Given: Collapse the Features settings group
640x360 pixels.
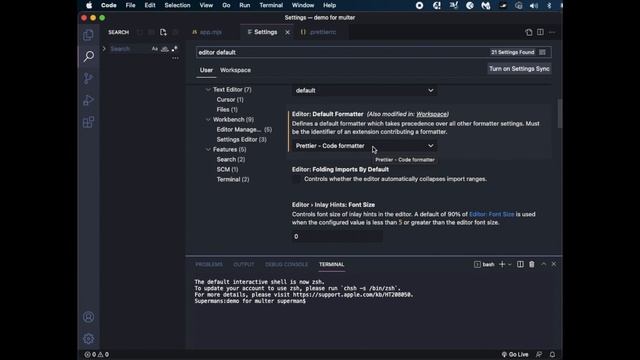Looking at the screenshot, I should pyautogui.click(x=208, y=149).
